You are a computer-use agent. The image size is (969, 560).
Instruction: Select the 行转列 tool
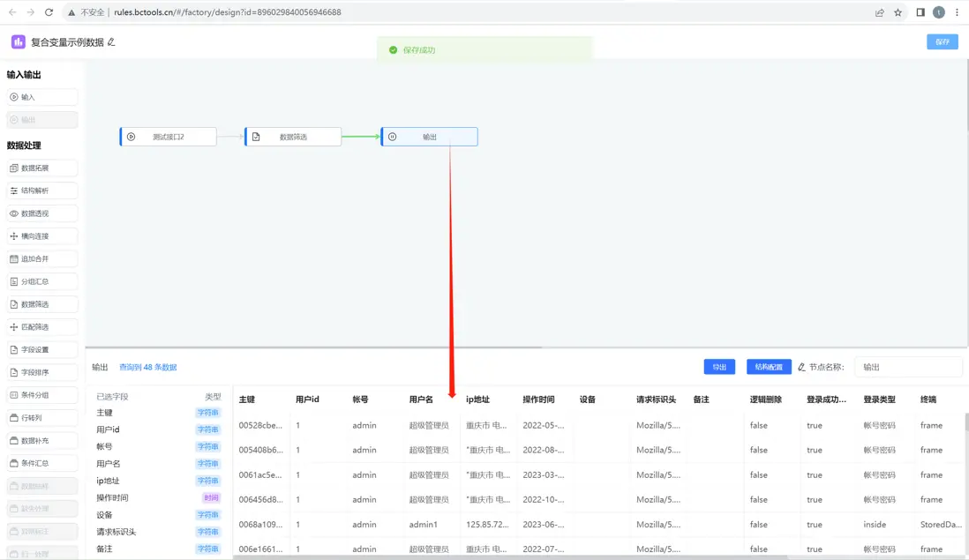42,418
